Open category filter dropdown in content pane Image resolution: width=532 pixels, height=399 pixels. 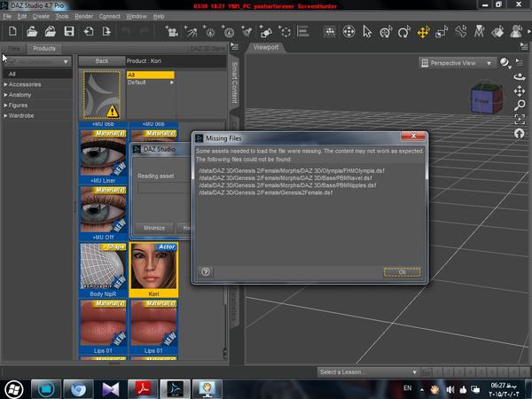38,62
